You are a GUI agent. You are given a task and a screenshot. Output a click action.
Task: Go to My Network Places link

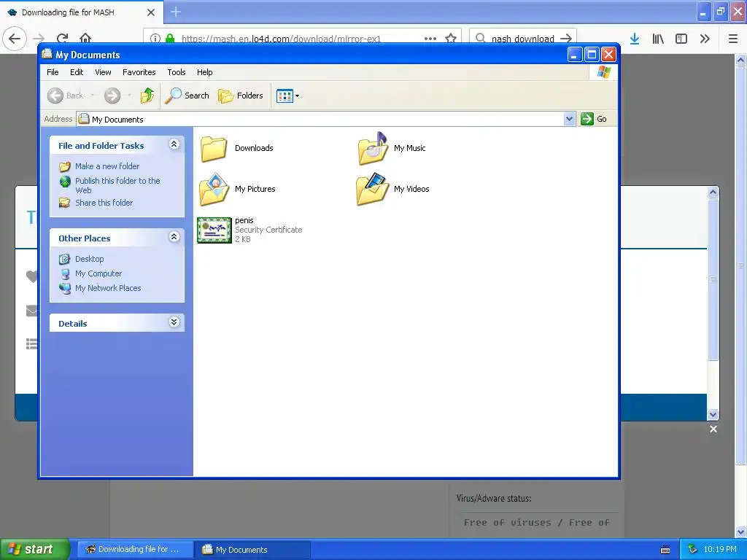point(108,288)
